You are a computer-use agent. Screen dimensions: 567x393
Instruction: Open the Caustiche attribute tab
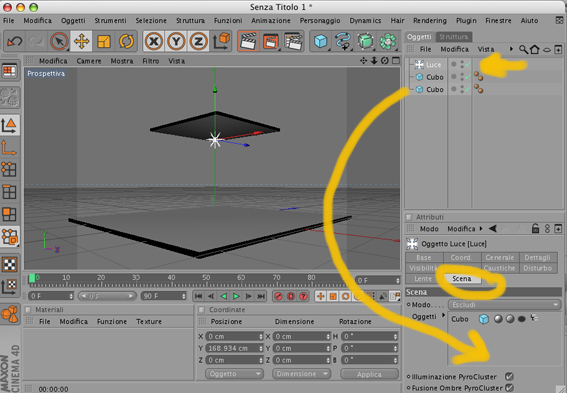(500, 268)
